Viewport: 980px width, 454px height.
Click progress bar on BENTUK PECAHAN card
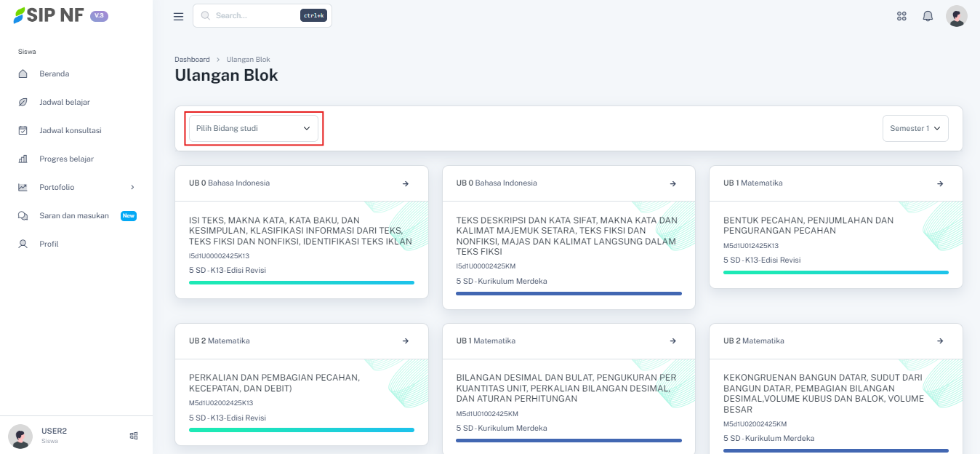pos(835,272)
